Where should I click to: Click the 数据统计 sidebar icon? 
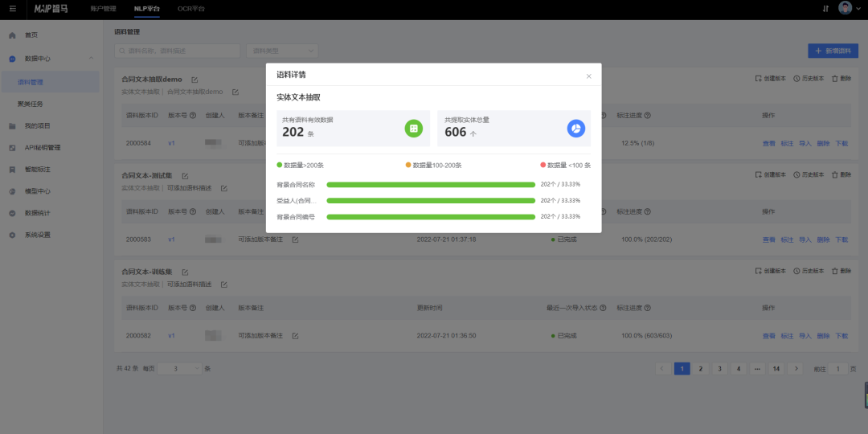click(12, 213)
